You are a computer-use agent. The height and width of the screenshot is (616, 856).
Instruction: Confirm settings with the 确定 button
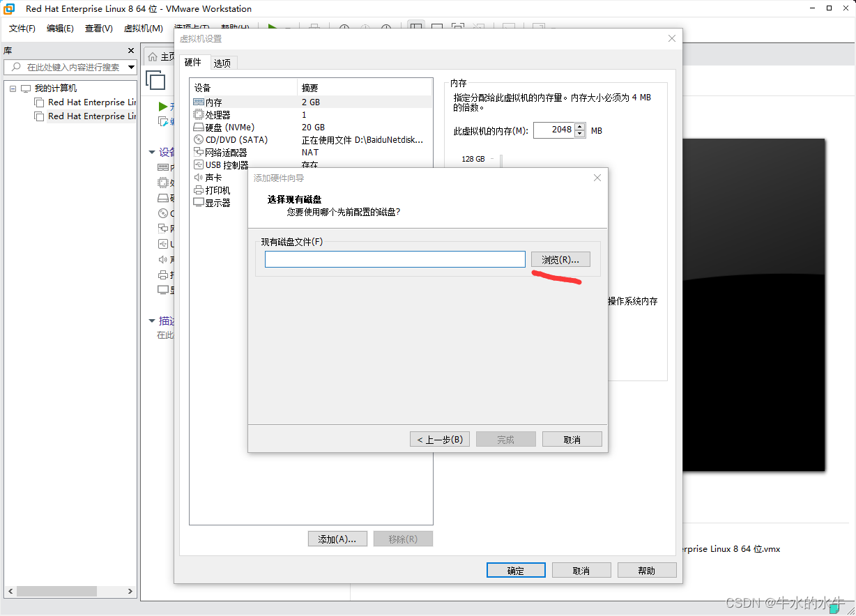516,570
